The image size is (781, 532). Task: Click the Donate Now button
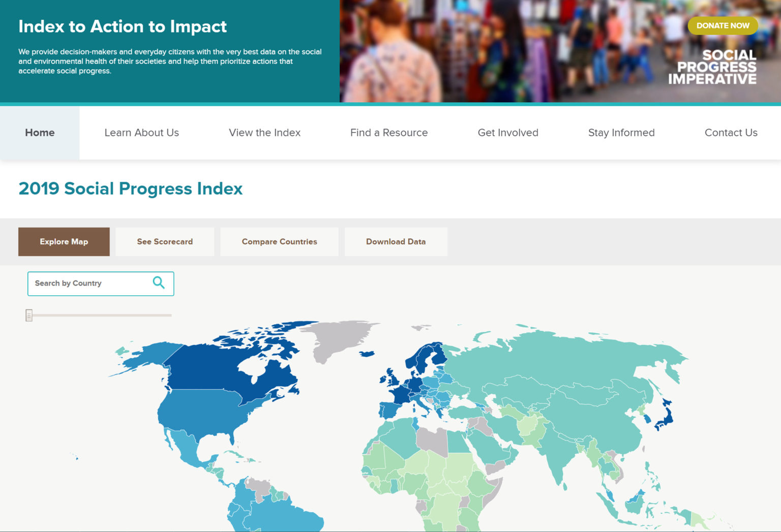click(723, 25)
